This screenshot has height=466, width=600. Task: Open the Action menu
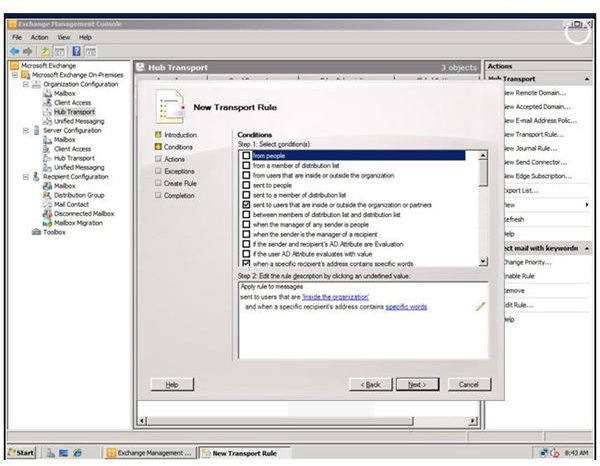[39, 37]
